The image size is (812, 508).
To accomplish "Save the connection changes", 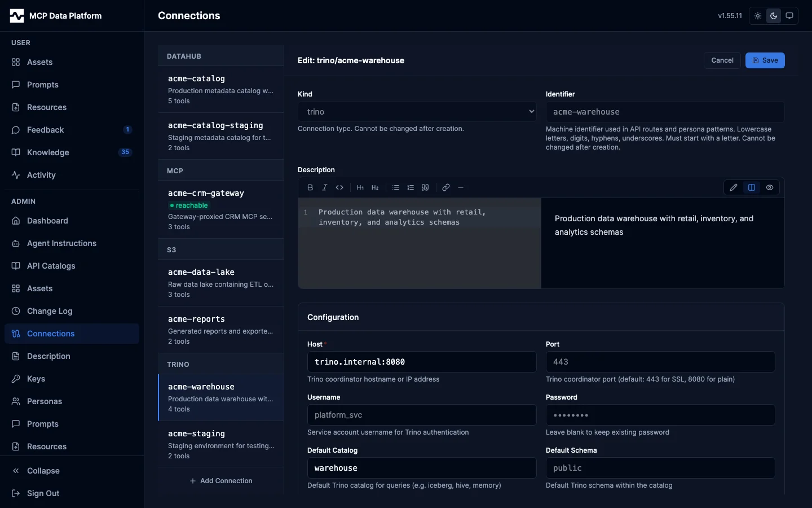I will click(x=765, y=60).
